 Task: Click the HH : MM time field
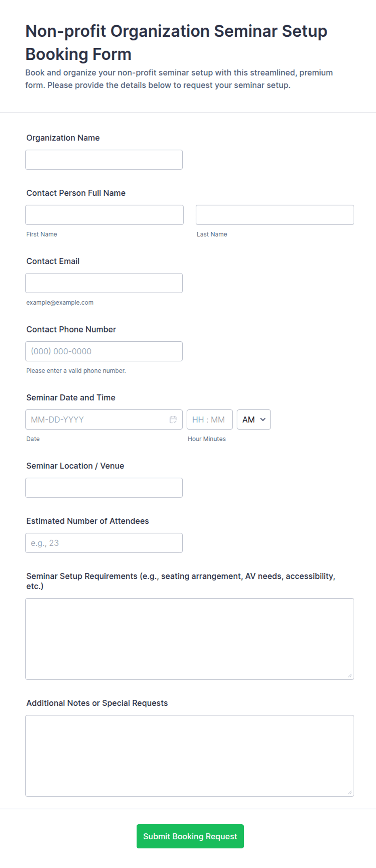pos(209,419)
